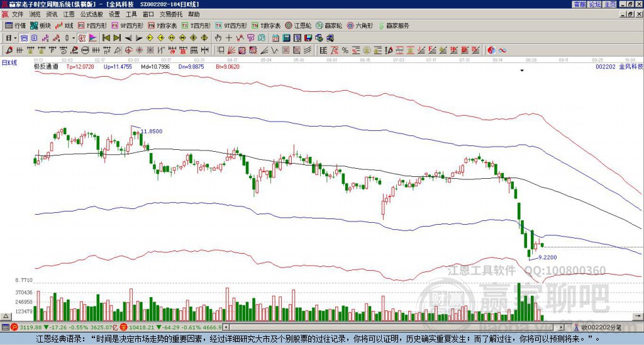Open the 设置 menu
This screenshot has height=345, width=644.
coord(114,14)
